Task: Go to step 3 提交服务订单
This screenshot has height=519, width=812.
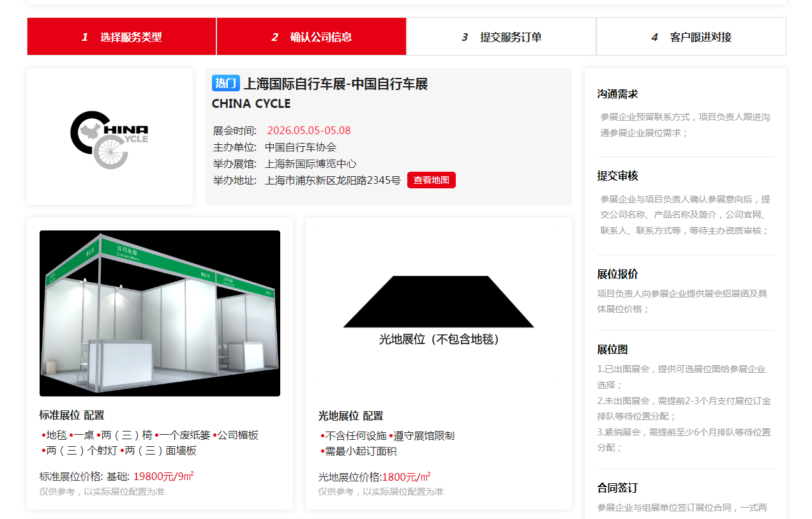Action: coord(501,36)
